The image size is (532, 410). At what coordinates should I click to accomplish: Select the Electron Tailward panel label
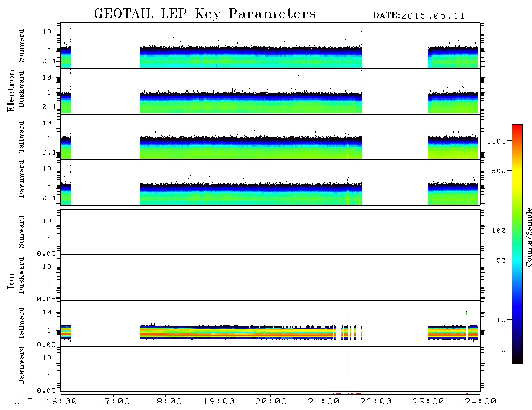21,137
